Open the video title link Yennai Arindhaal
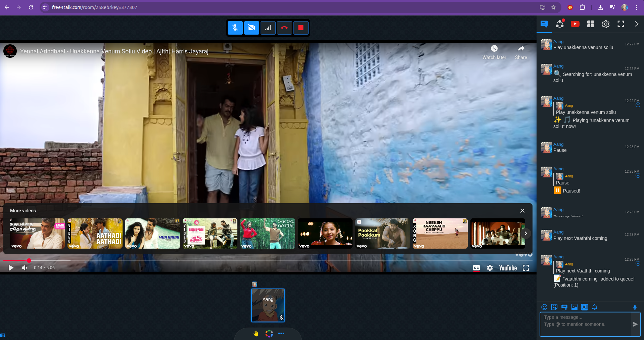 (114, 51)
